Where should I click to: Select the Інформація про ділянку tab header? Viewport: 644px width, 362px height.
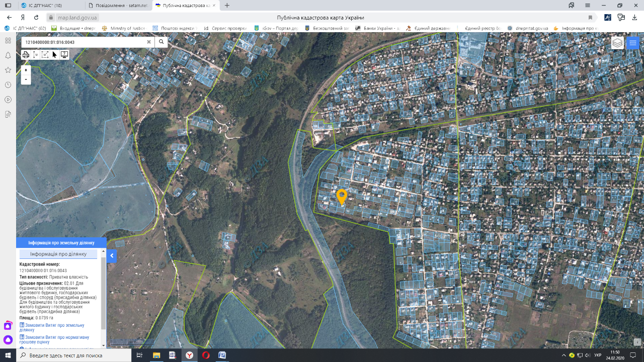(x=58, y=254)
